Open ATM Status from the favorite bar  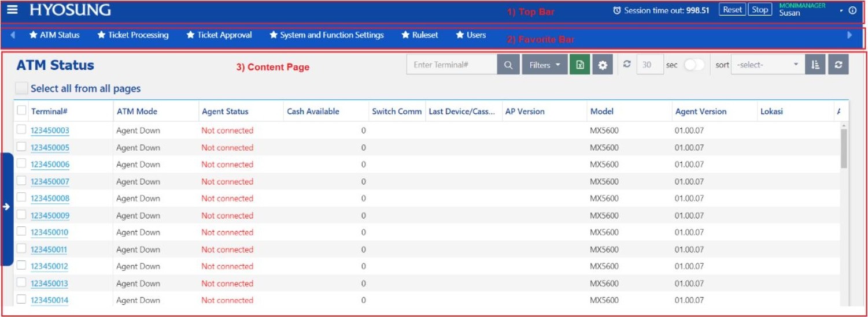coord(60,35)
